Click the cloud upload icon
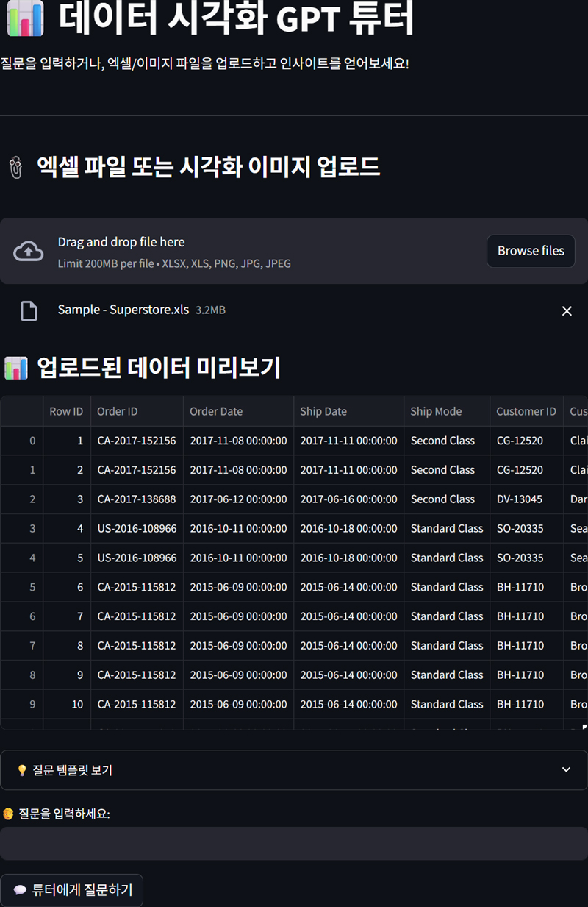Screen dimensions: 588x907 click(x=28, y=252)
